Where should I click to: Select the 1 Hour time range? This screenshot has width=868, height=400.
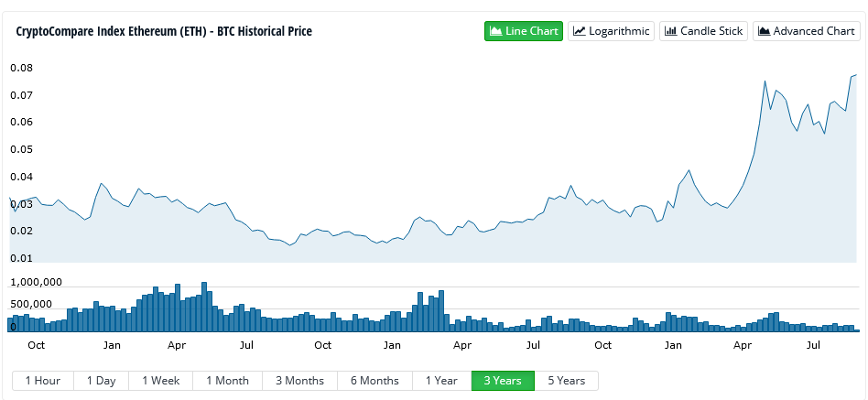coord(43,381)
